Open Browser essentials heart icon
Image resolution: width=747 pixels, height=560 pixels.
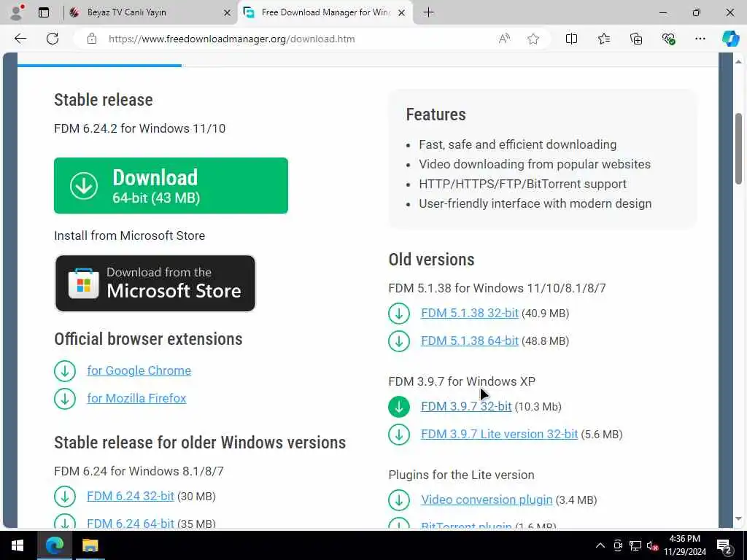pos(668,39)
